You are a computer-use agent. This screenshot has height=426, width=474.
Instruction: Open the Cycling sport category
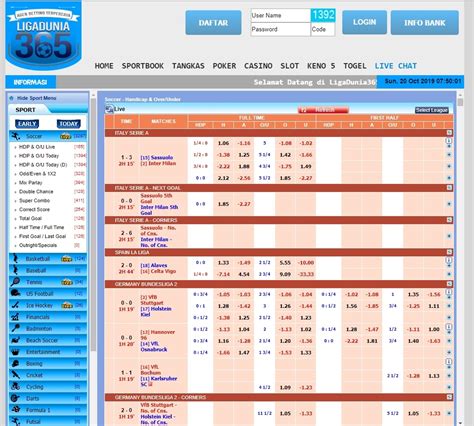[48, 387]
